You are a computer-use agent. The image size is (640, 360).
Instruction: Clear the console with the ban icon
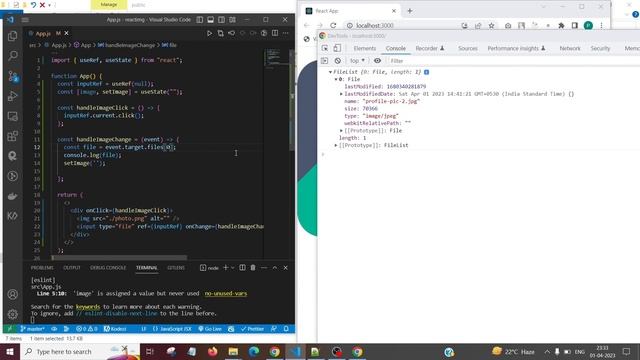(x=338, y=61)
